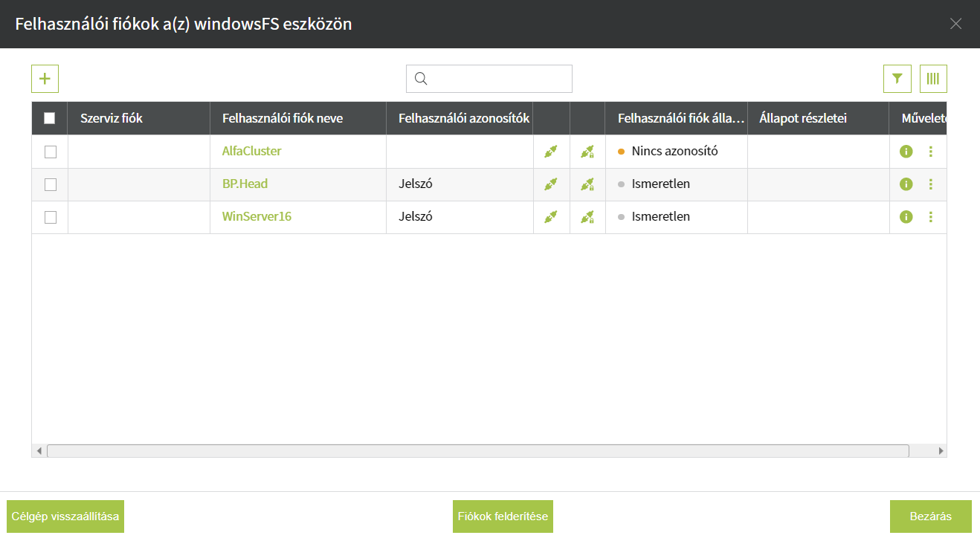Click the info icon in AlfaCluster row
Viewport: 980px width, 541px height.
click(x=906, y=152)
